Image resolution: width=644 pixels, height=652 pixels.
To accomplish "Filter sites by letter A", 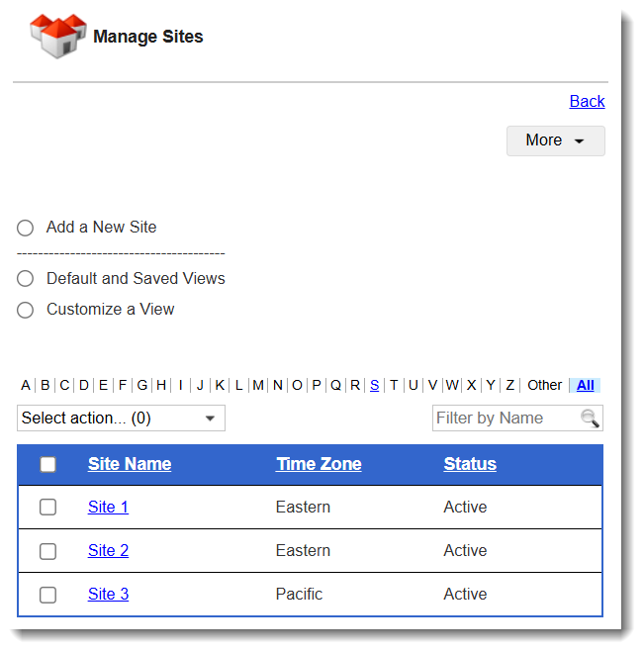I will (x=26, y=385).
